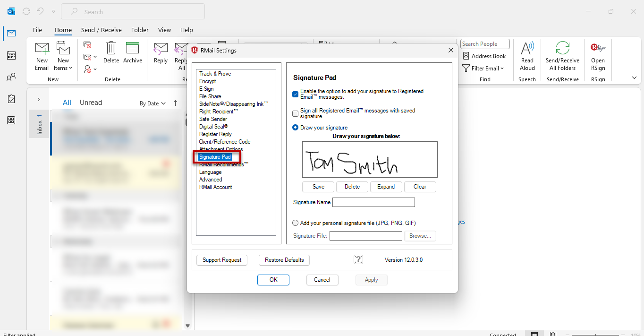Archive the selected message
Screen dimensions: 644x336
[x=133, y=52]
